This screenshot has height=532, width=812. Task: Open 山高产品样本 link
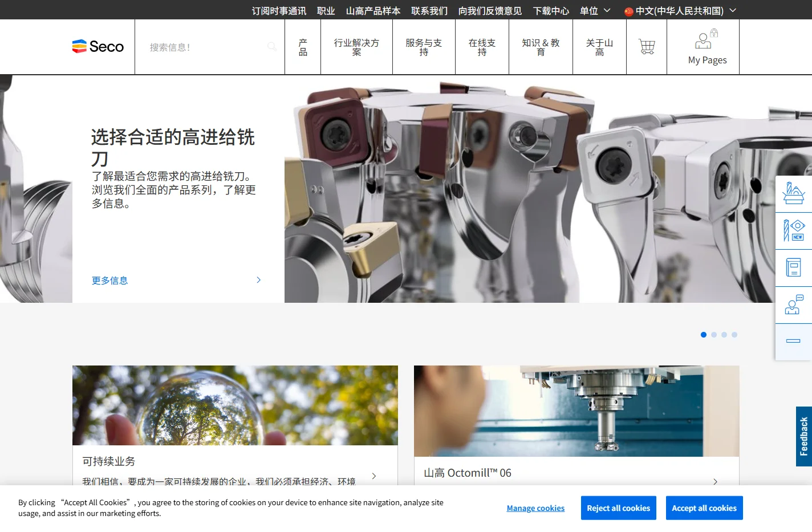click(x=373, y=11)
